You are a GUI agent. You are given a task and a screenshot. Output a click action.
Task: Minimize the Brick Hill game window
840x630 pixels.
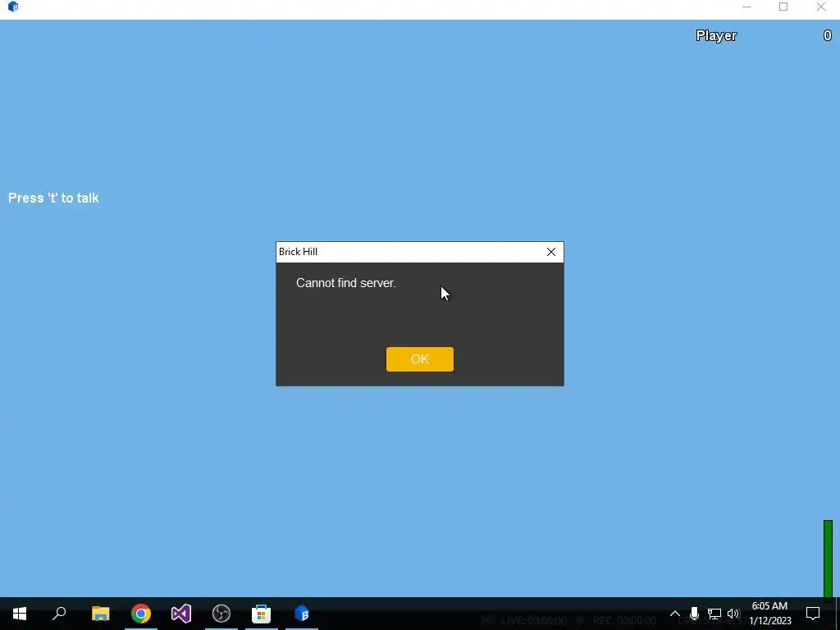[746, 7]
